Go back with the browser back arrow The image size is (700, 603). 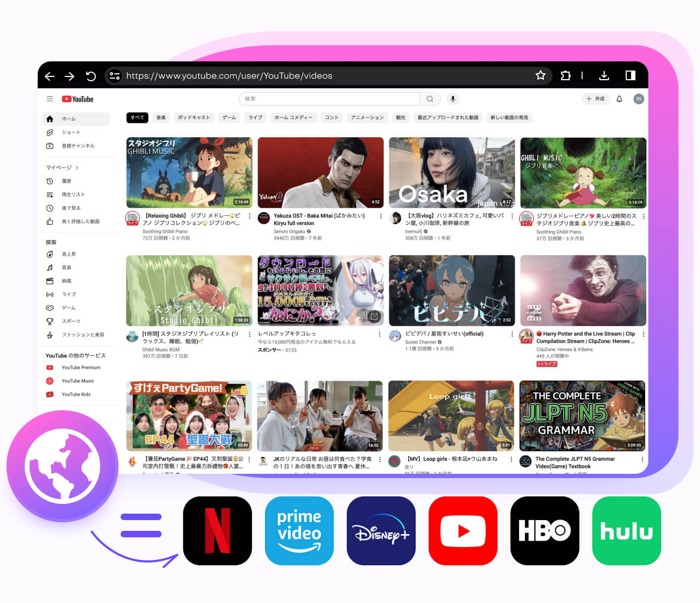(50, 76)
